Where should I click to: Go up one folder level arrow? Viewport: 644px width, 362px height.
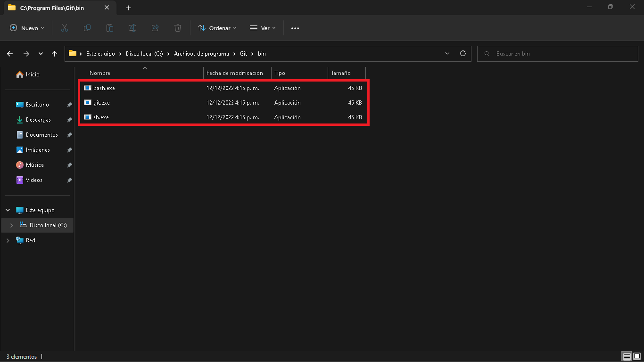[x=55, y=54]
